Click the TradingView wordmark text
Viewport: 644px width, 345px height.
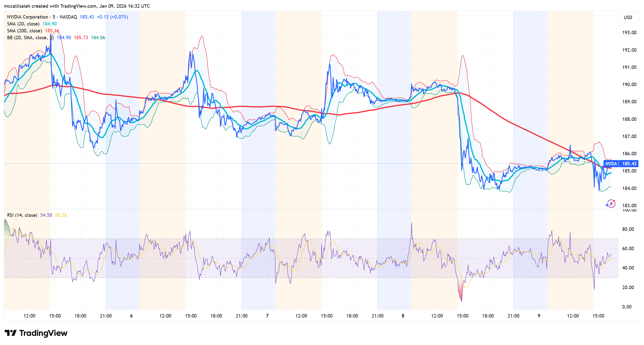point(43,333)
